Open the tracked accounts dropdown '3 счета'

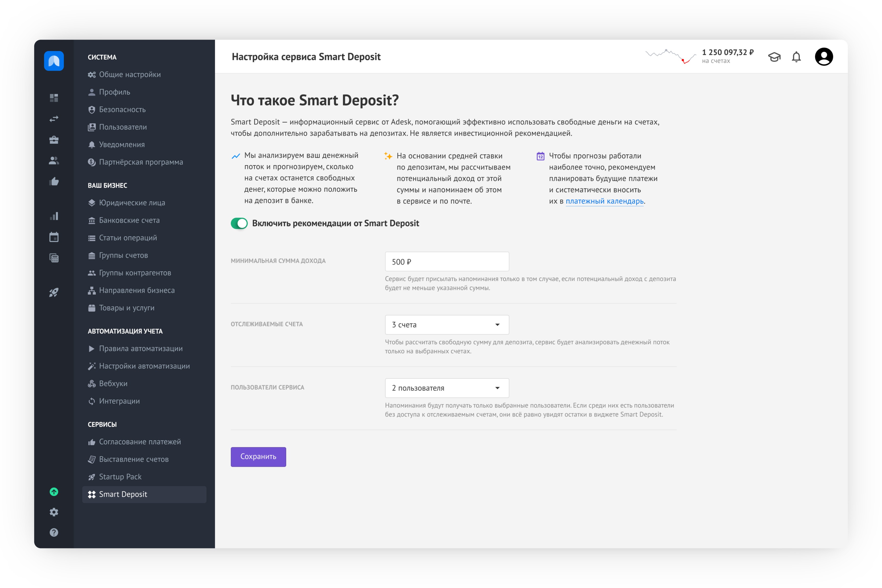[447, 325]
